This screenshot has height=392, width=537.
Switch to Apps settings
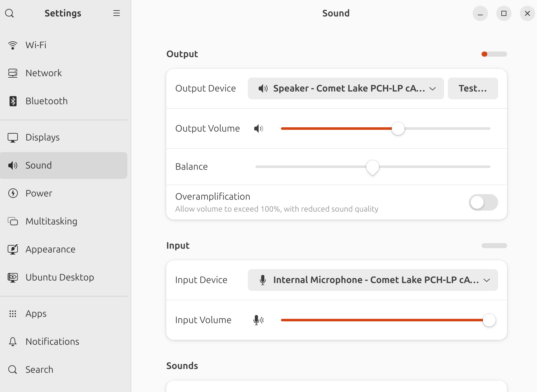pyautogui.click(x=64, y=314)
